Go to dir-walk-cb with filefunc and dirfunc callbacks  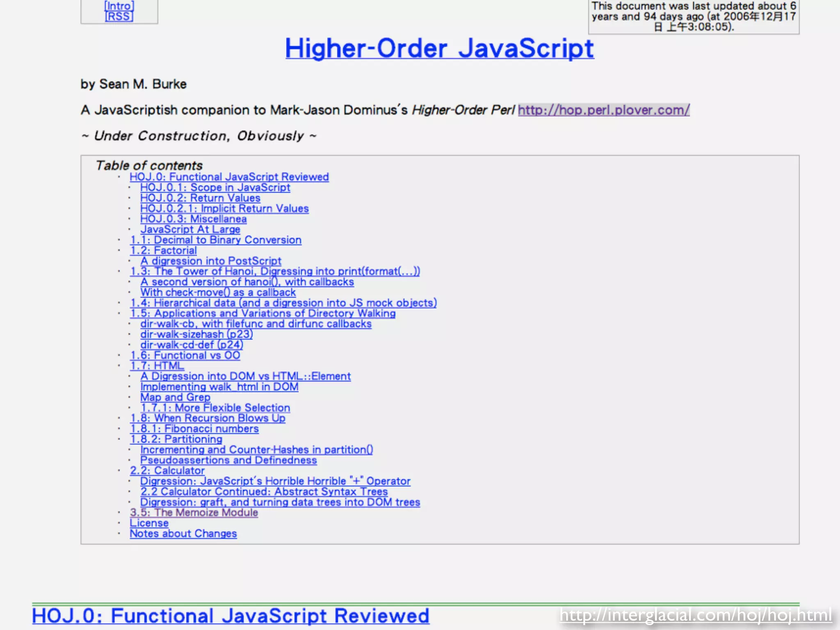coord(256,324)
